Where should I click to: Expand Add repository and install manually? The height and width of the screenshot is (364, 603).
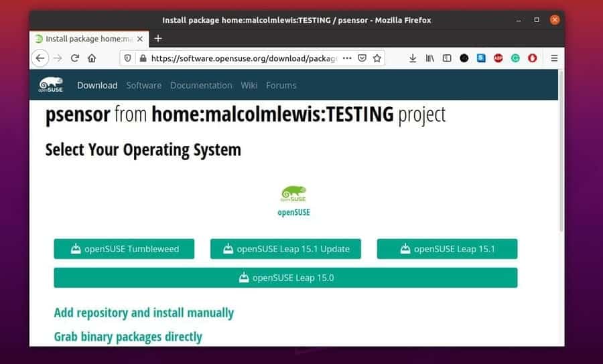[x=144, y=312]
